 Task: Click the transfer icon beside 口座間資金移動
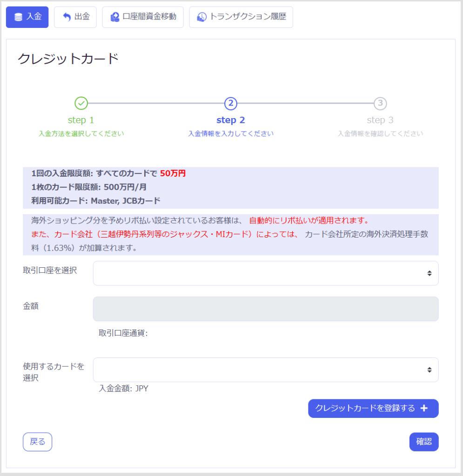(115, 17)
